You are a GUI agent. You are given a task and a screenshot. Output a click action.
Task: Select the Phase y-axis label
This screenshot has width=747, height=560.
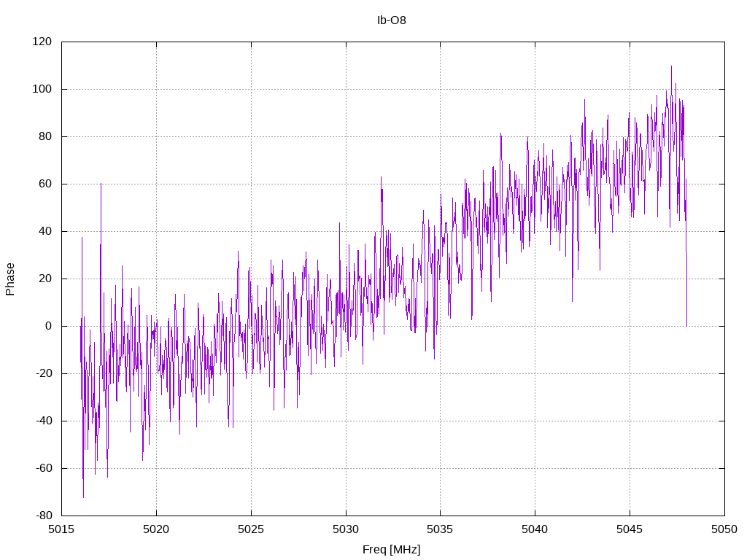click(x=10, y=279)
